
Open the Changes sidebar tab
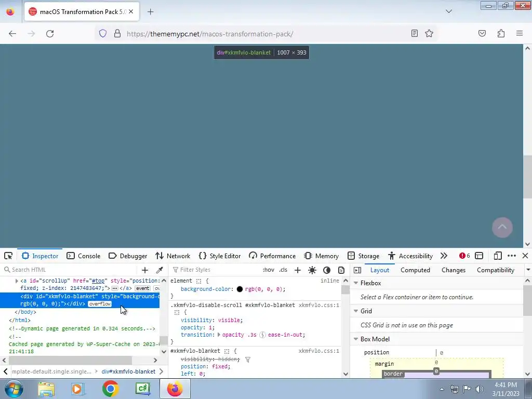453,270
